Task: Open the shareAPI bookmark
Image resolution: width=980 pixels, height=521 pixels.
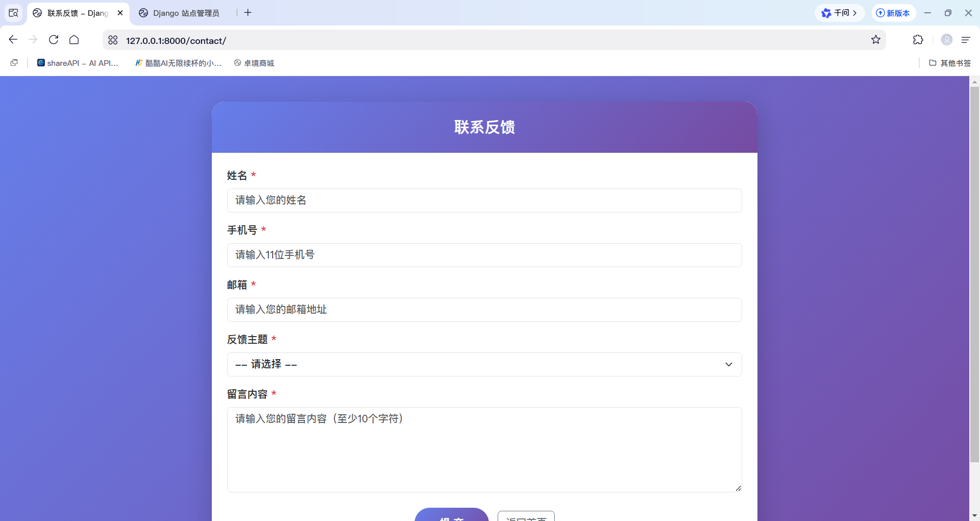Action: coord(78,63)
